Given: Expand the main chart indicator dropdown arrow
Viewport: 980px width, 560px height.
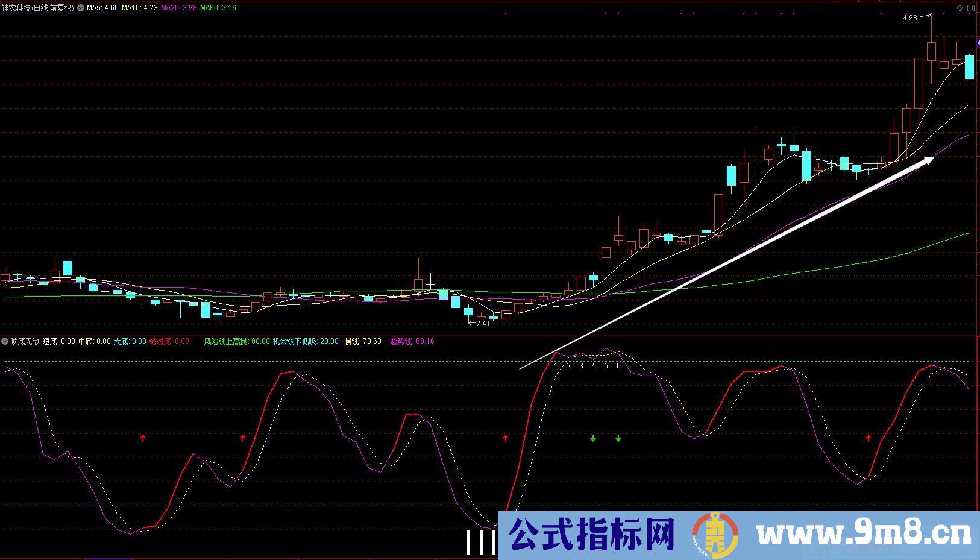Looking at the screenshot, I should 81,8.
